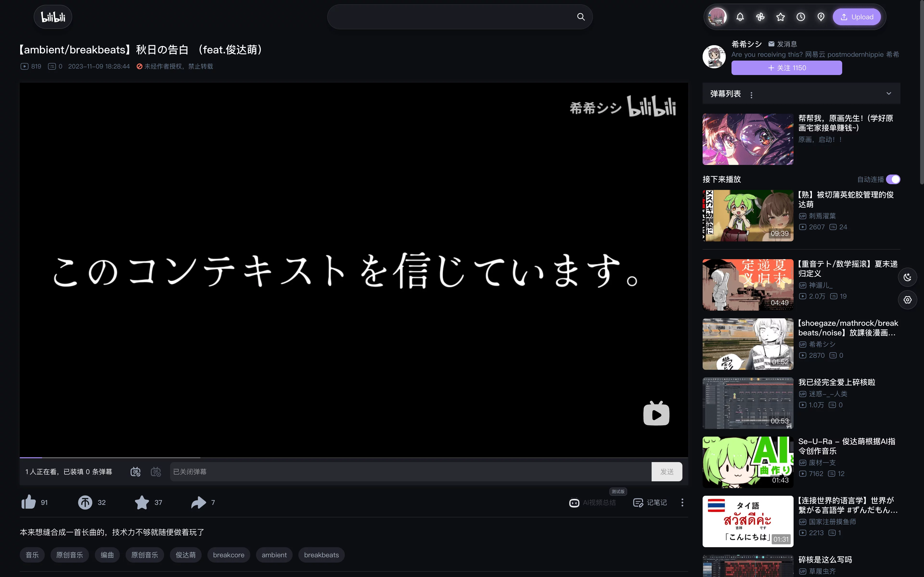Click the share arrow icon

pyautogui.click(x=198, y=502)
